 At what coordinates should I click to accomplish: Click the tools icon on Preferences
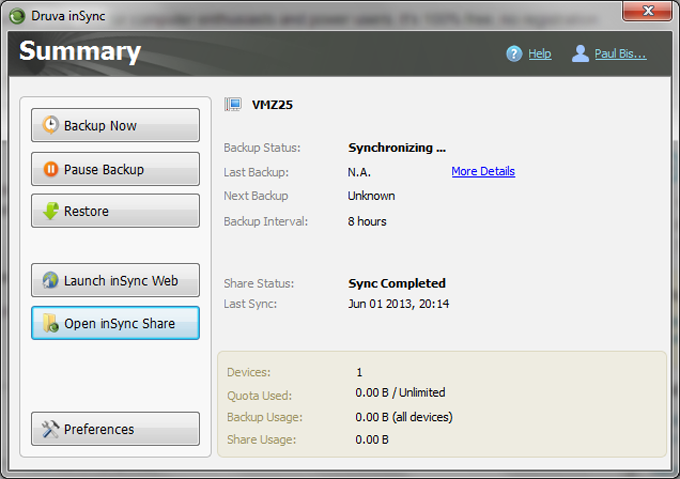click(x=50, y=429)
